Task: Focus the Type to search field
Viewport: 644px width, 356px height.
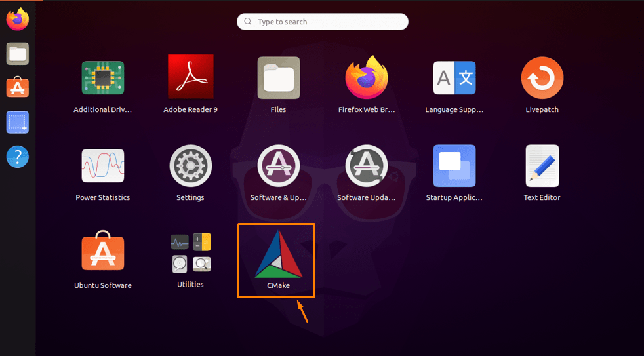Action: coord(323,22)
